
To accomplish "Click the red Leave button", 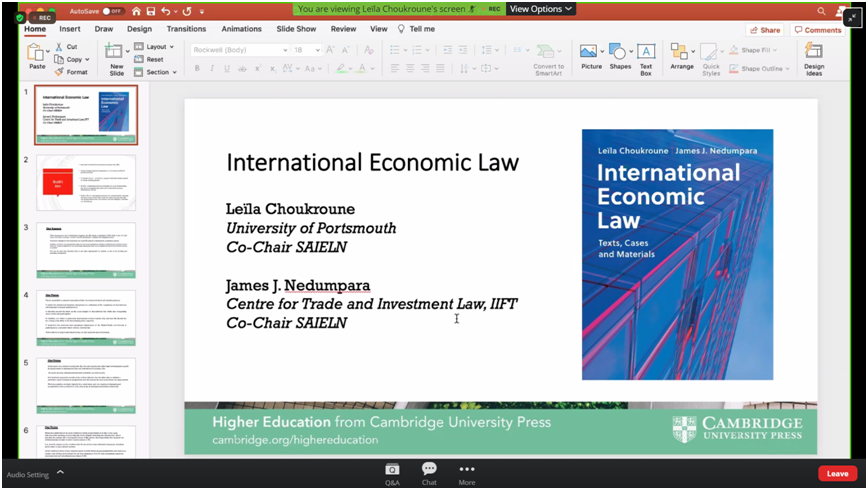I will coord(837,474).
